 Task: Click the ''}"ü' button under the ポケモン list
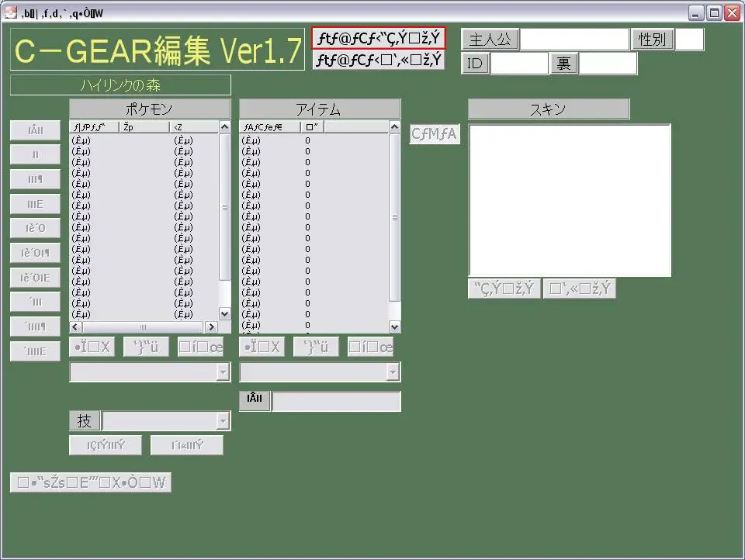click(x=147, y=347)
